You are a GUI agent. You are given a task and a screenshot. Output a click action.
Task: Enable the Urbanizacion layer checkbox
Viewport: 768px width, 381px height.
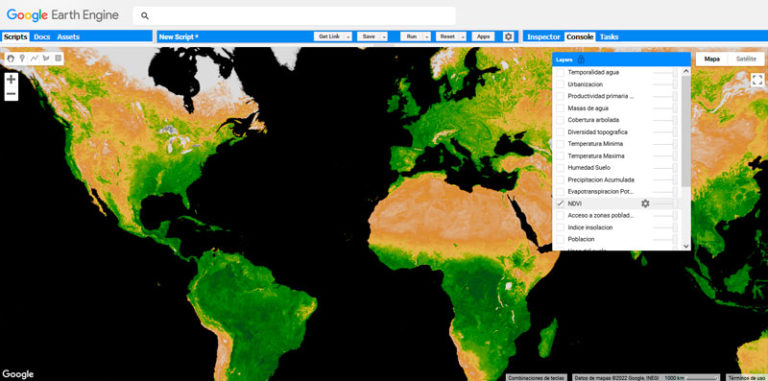pos(560,84)
